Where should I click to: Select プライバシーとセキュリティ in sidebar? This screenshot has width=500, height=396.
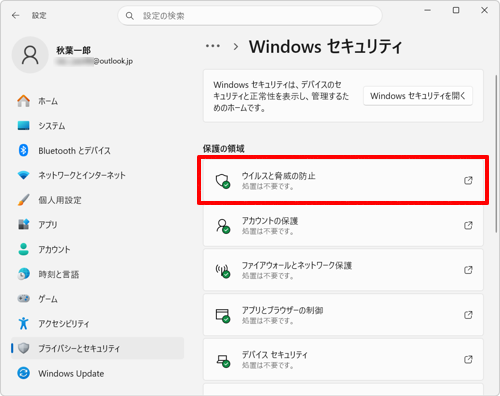pyautogui.click(x=97, y=348)
